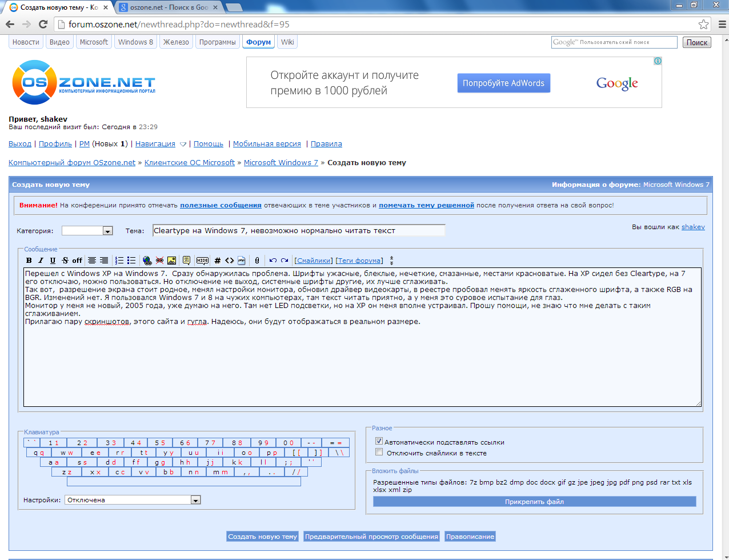Insert a numbered list
This screenshot has width=729, height=560.
click(x=119, y=261)
